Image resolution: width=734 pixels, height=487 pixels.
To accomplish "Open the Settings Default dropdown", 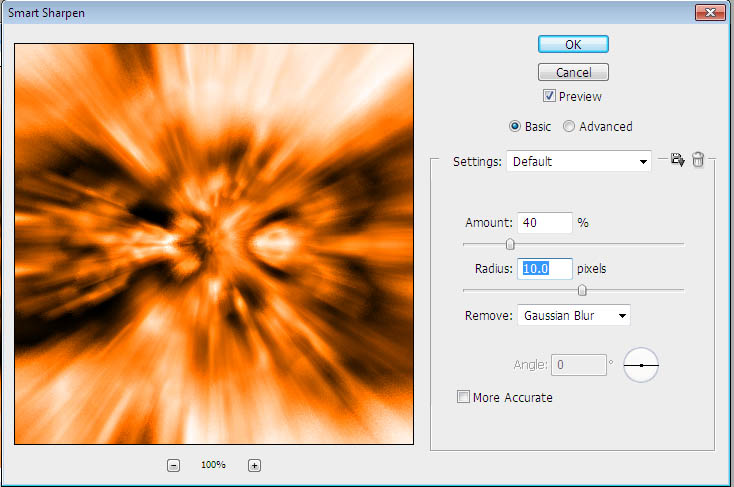I will point(579,162).
